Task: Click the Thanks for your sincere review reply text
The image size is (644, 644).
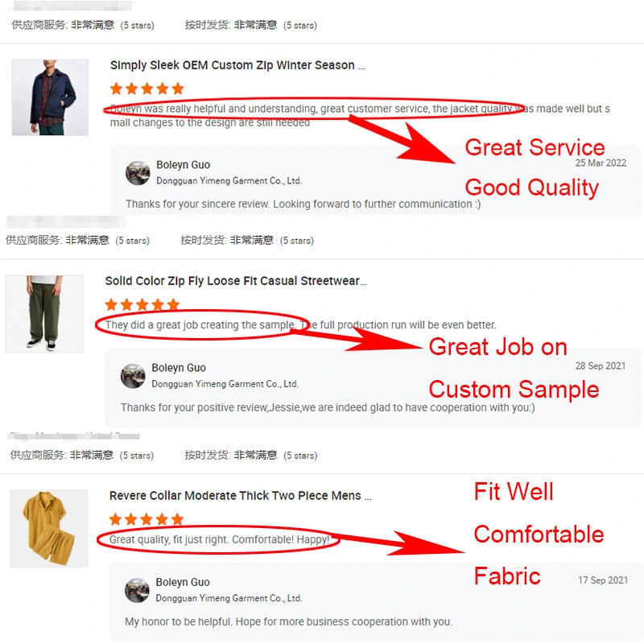Action: click(303, 204)
